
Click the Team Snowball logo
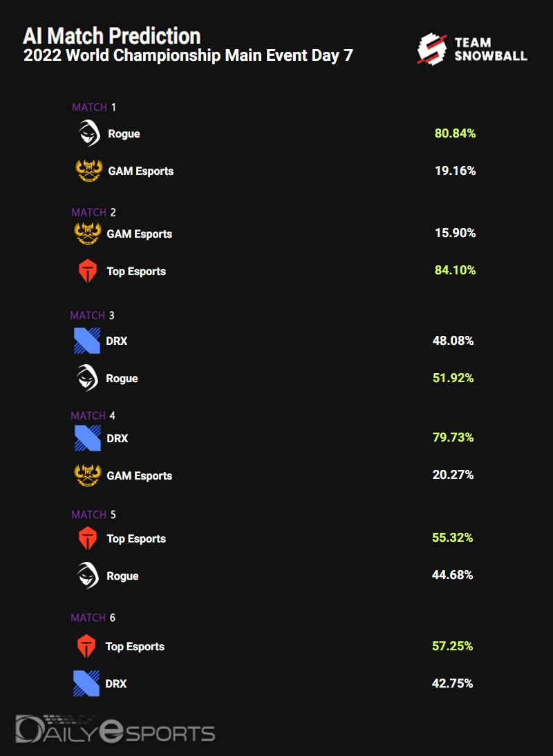472,50
